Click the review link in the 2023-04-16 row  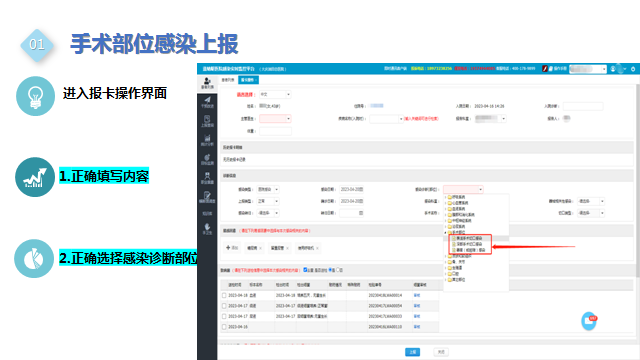(417, 327)
